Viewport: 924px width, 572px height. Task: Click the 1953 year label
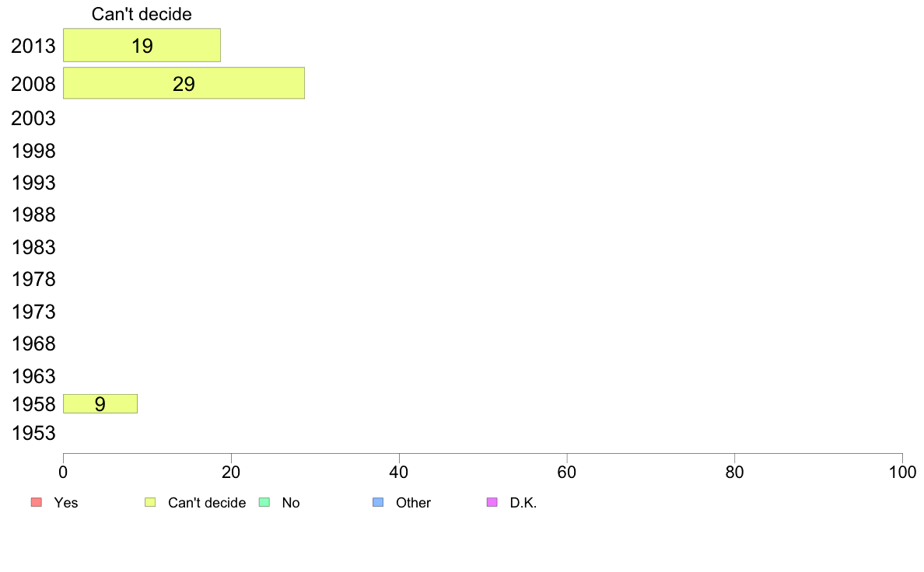click(33, 433)
